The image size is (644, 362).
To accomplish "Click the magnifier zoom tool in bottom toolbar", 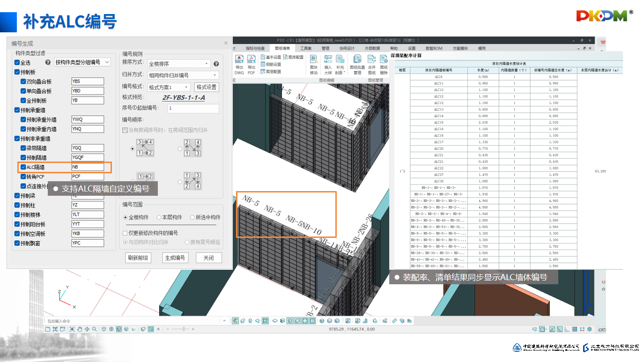I will coord(95,329).
